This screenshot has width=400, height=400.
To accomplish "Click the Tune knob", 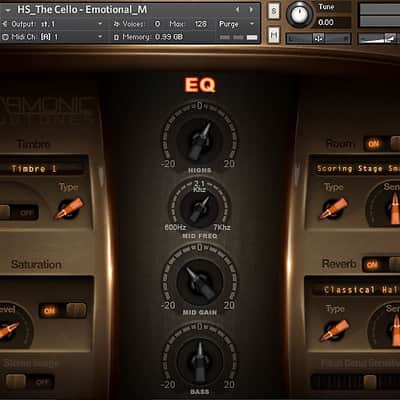I will (299, 14).
